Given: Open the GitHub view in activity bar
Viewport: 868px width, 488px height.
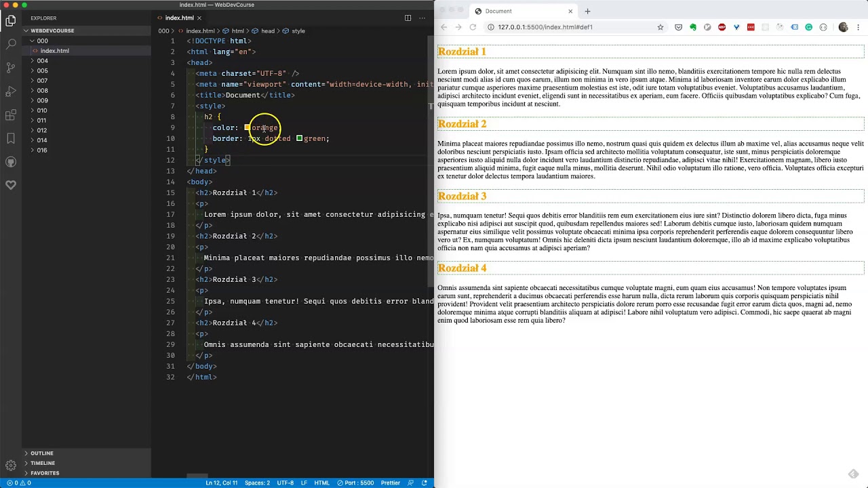Looking at the screenshot, I should (11, 162).
